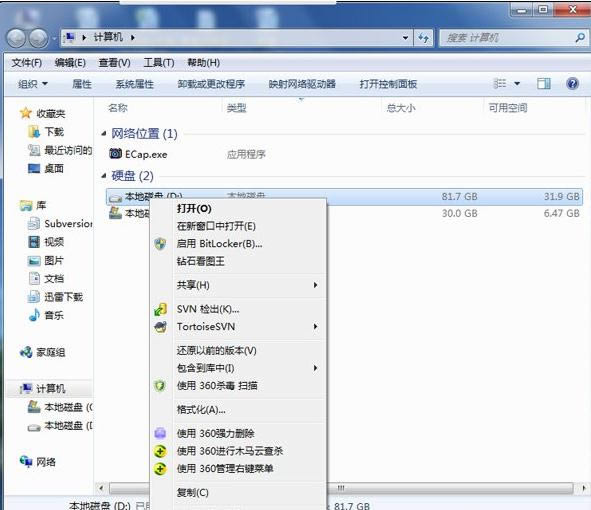Image resolution: width=591 pixels, height=510 pixels.
Task: Click the search magnifier icon
Action: [580, 37]
